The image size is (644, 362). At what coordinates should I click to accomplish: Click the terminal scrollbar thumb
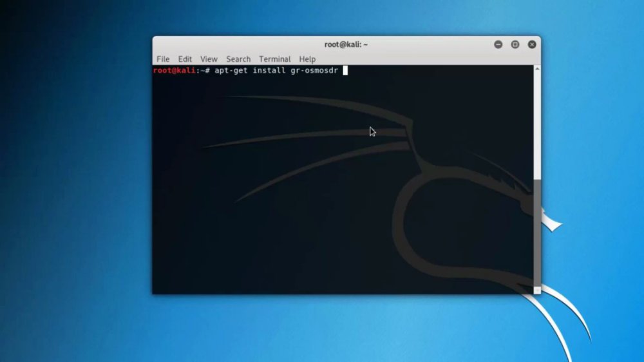(537, 232)
